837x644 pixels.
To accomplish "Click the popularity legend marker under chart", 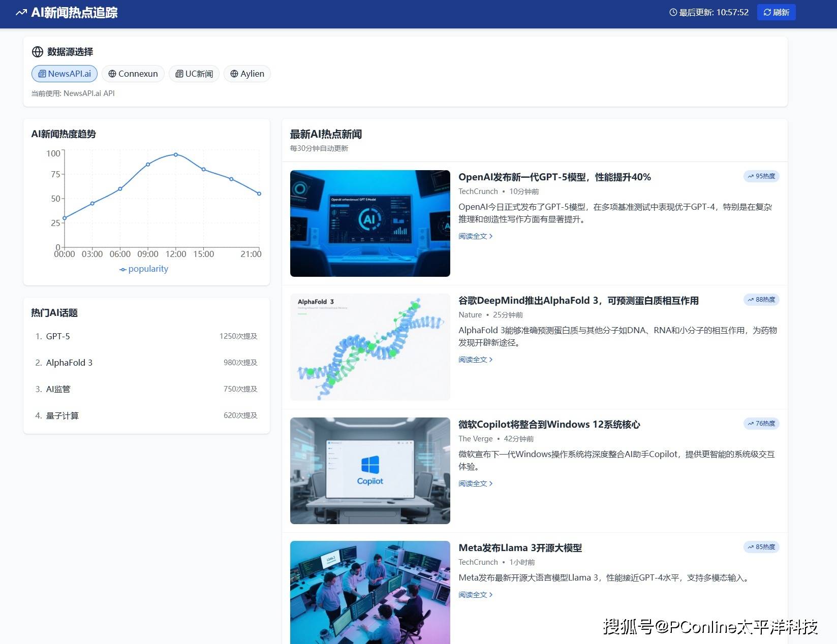I will tap(123, 270).
